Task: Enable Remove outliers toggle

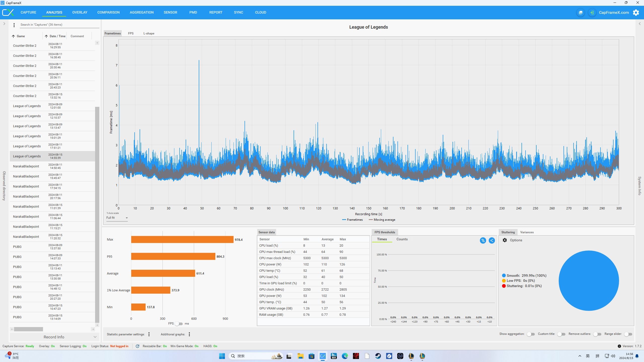Action: point(597,334)
